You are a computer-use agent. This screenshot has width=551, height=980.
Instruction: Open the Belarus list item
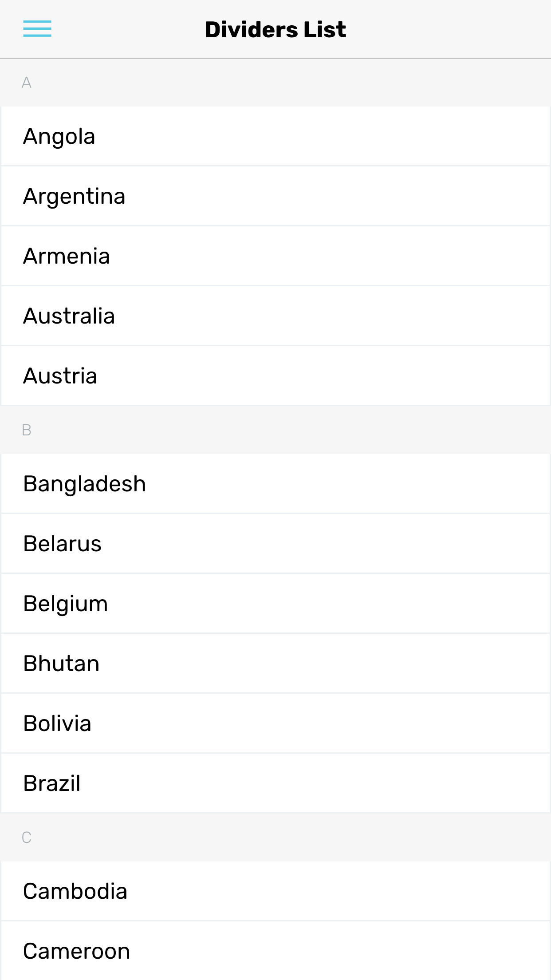275,544
